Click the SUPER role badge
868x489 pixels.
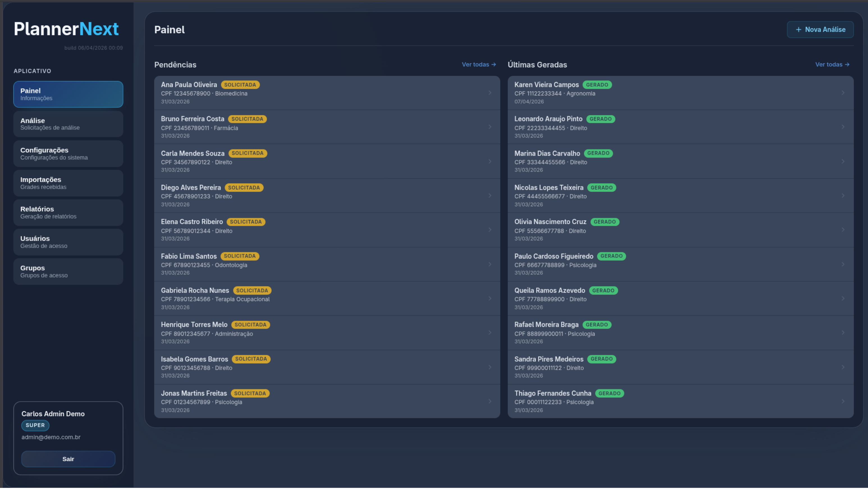click(35, 425)
